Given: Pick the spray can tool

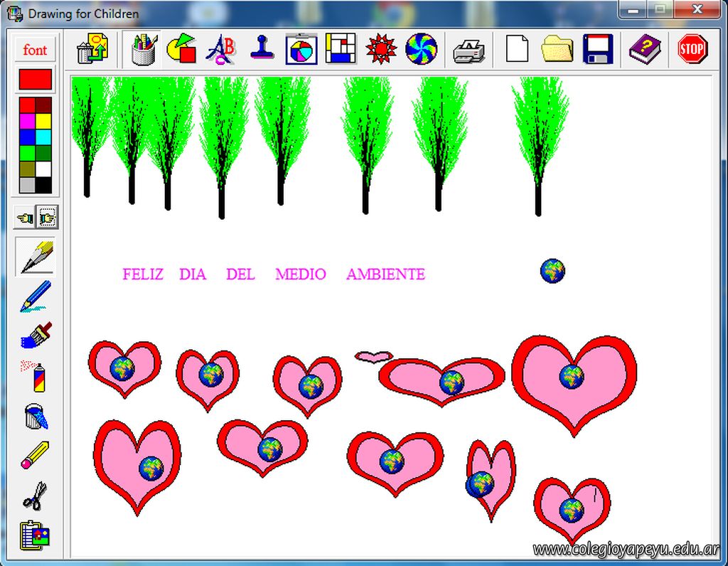Looking at the screenshot, I should tap(36, 375).
